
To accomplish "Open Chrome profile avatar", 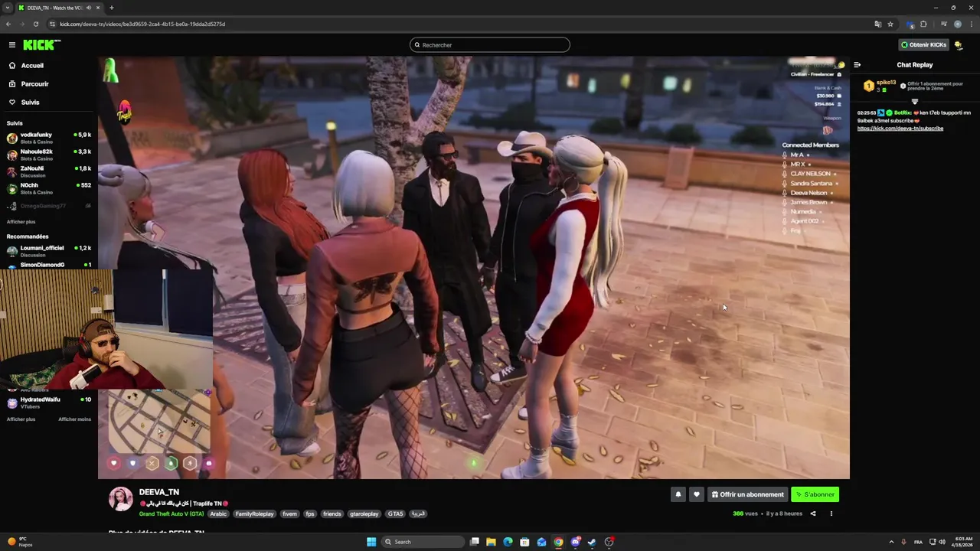I will [958, 24].
